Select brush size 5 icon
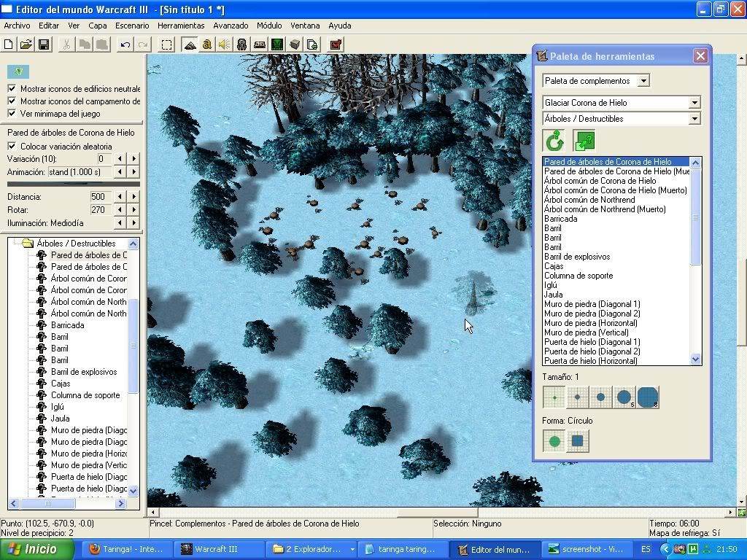747x560 pixels. [x=624, y=397]
